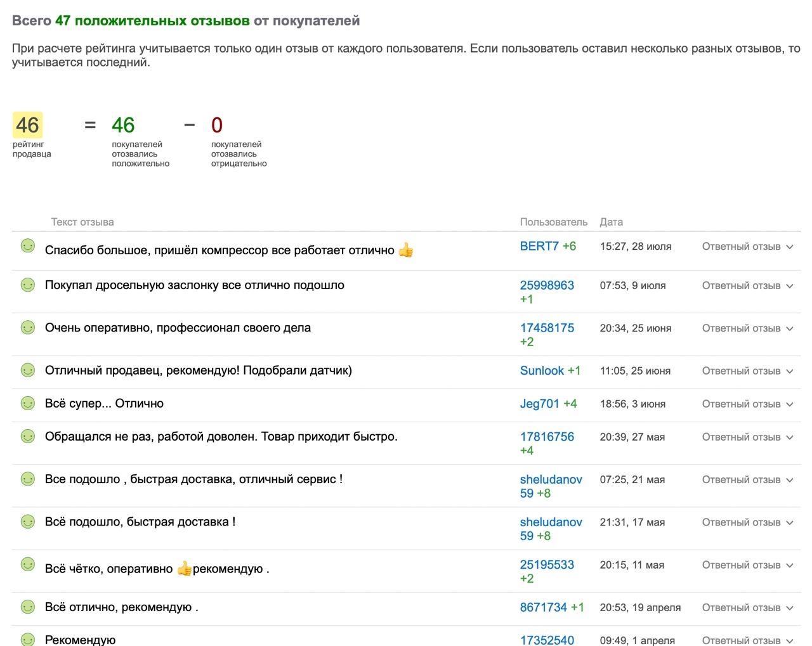This screenshot has height=646, width=812.
Task: Open user Sunlook's profile
Action: coord(542,370)
